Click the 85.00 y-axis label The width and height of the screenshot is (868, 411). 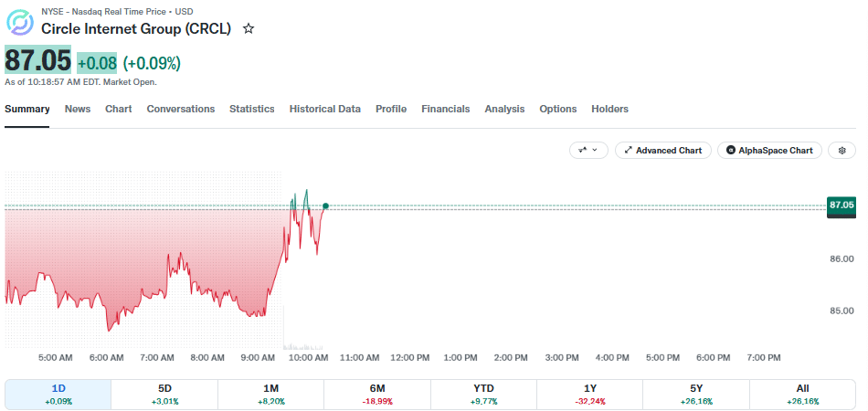(841, 311)
